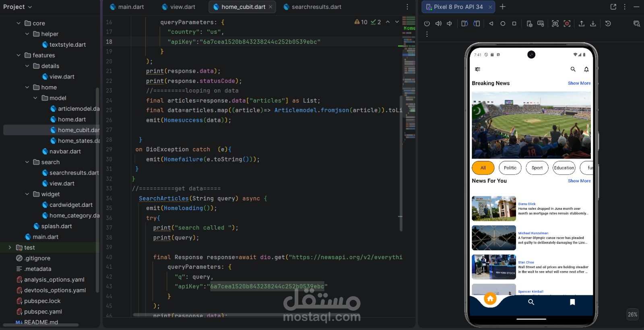Close the home_cubit.dart tab
The width and height of the screenshot is (644, 330).
click(x=270, y=7)
